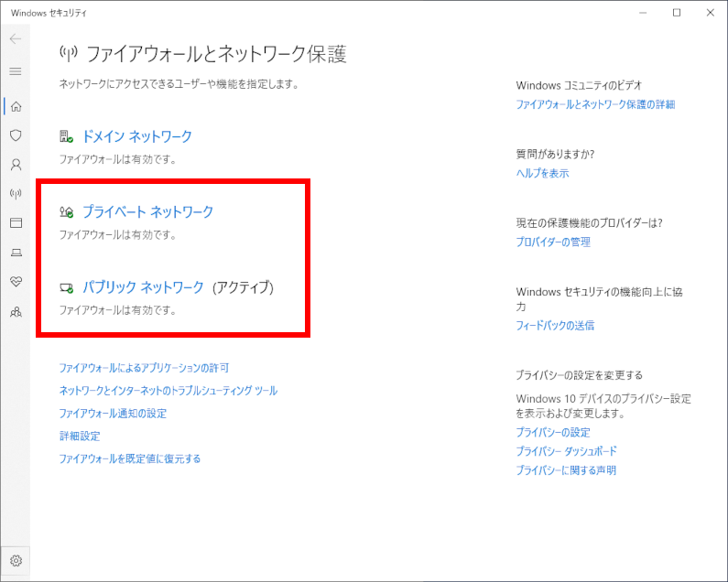Viewport: 728px width, 582px height.
Task: Open プライバシーの設定 link
Action: click(x=553, y=433)
